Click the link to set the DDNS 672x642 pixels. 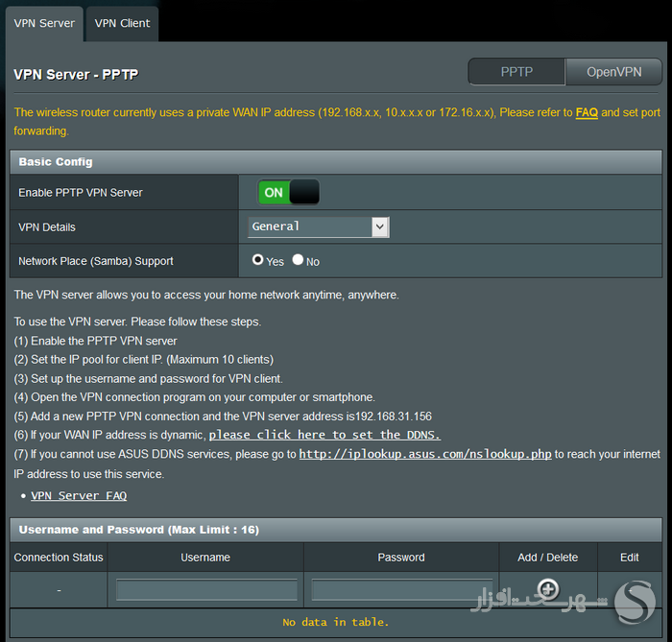click(324, 435)
